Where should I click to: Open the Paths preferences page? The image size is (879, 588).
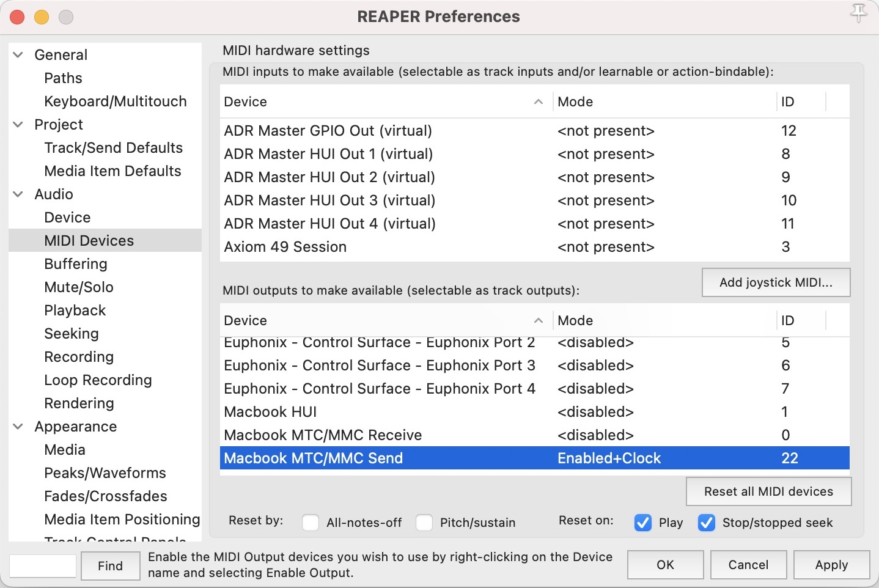[x=63, y=78]
